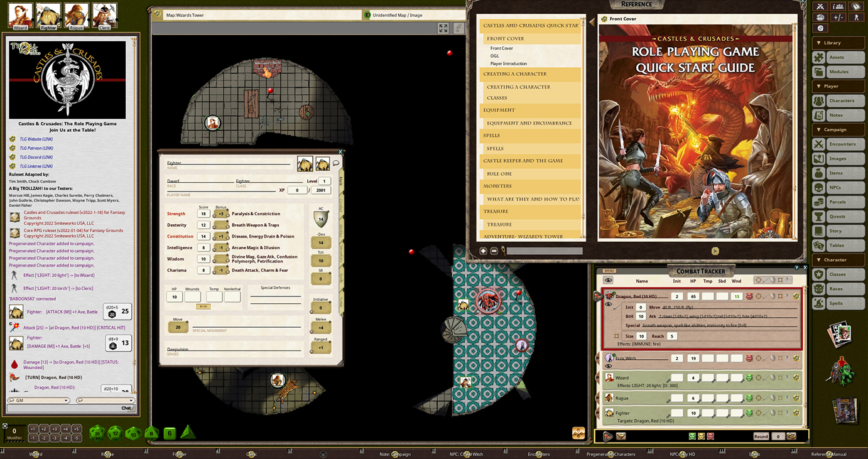
Task: Collapse the Campaign section in sidebar
Action: click(x=838, y=129)
